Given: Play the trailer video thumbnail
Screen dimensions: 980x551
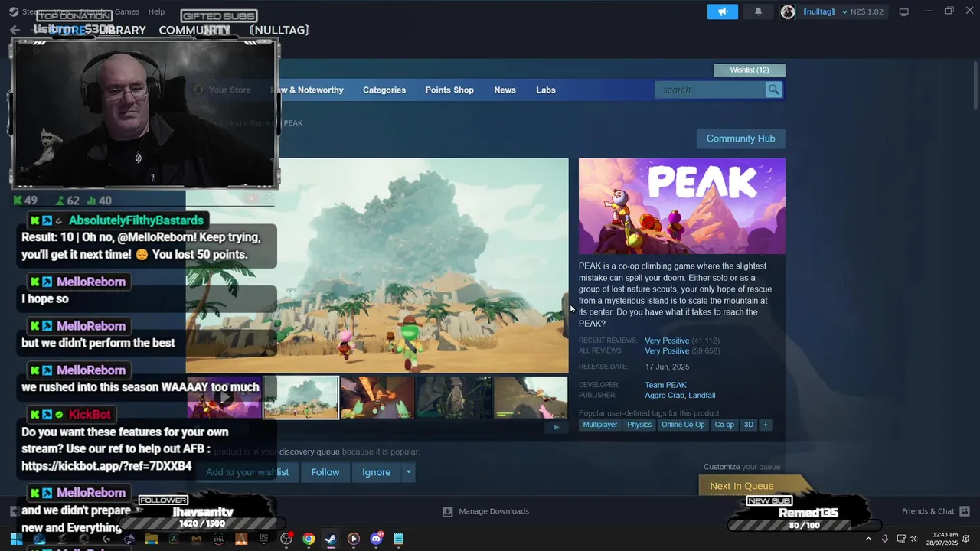Looking at the screenshot, I should [x=224, y=397].
